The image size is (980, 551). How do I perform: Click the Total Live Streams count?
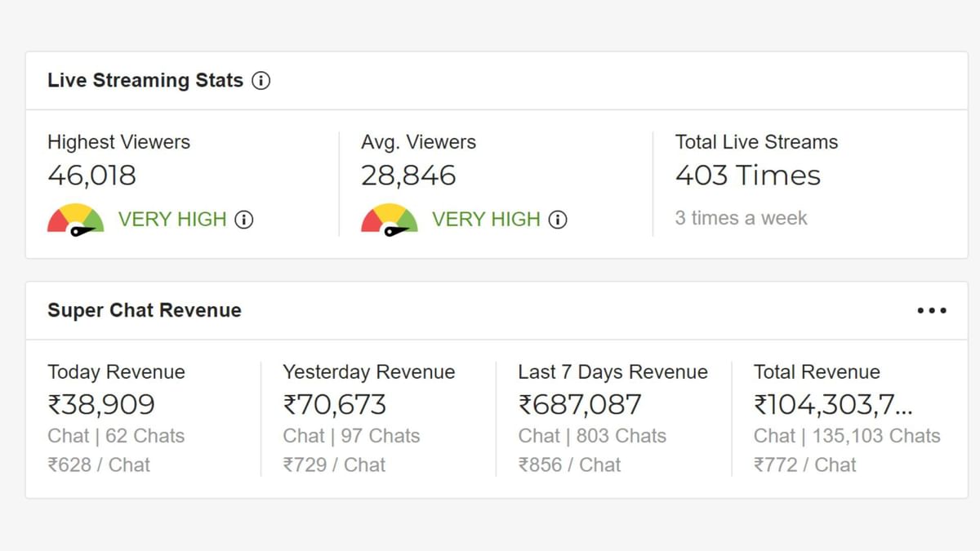[x=747, y=175]
